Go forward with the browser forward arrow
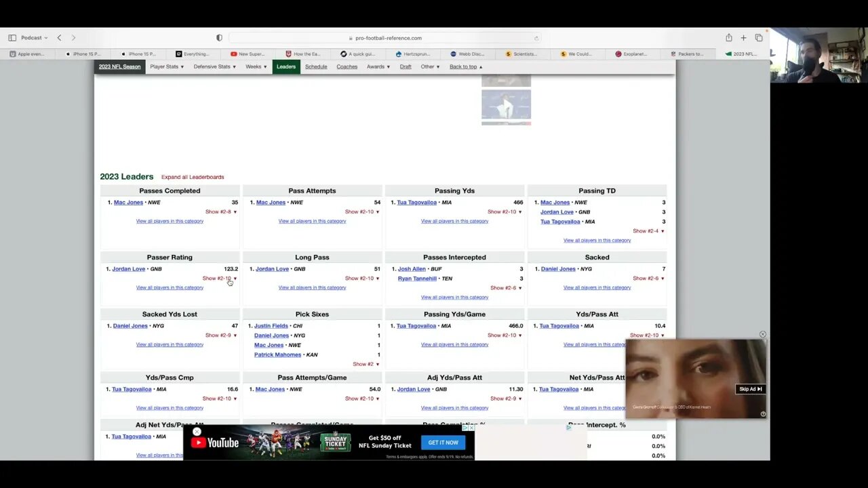 [73, 38]
